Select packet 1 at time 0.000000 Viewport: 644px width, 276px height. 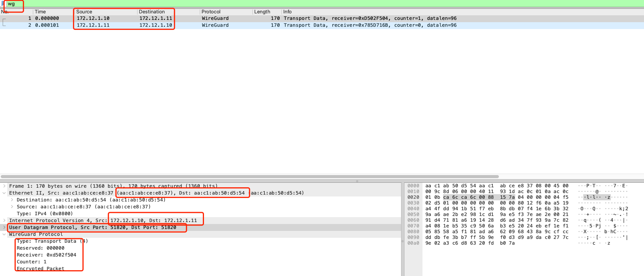tap(322, 18)
